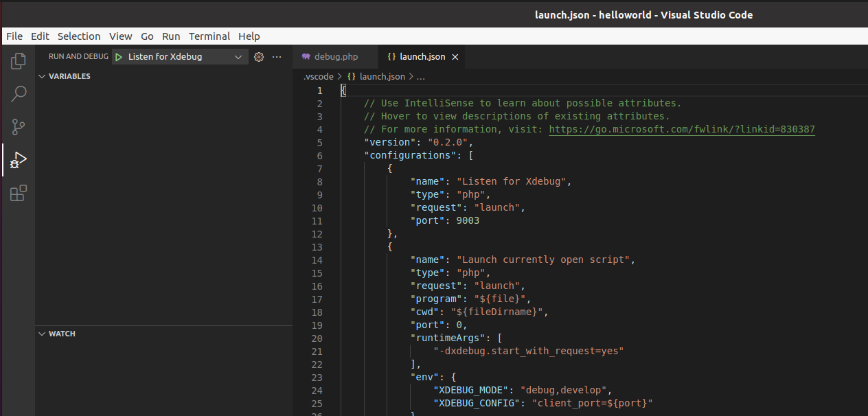Open the File menu
Viewport: 868px width, 416px height.
pyautogui.click(x=14, y=36)
